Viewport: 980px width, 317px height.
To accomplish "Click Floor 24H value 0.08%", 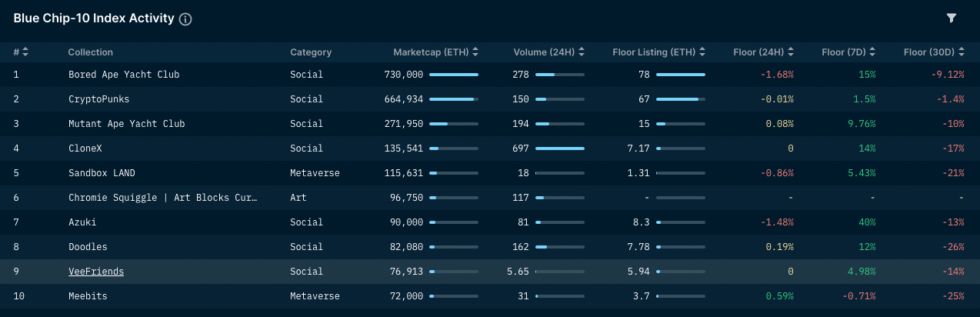I will (780, 124).
